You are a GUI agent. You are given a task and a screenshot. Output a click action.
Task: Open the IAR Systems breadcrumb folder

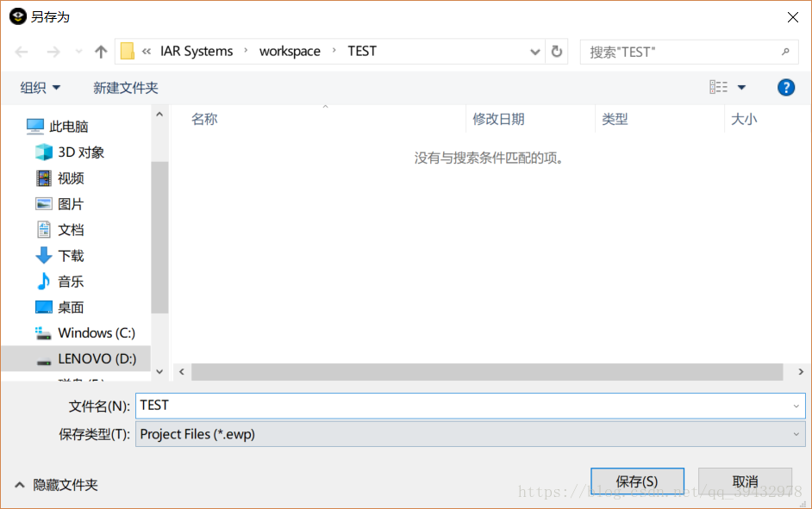point(196,51)
